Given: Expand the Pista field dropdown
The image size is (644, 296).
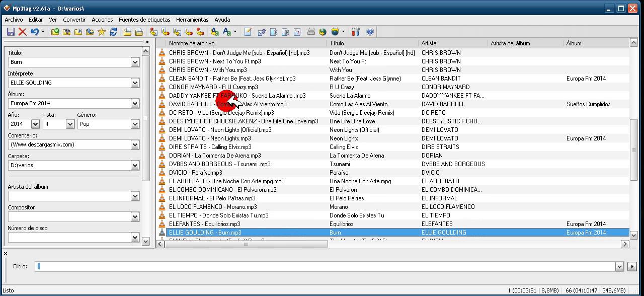Looking at the screenshot, I should tap(70, 124).
